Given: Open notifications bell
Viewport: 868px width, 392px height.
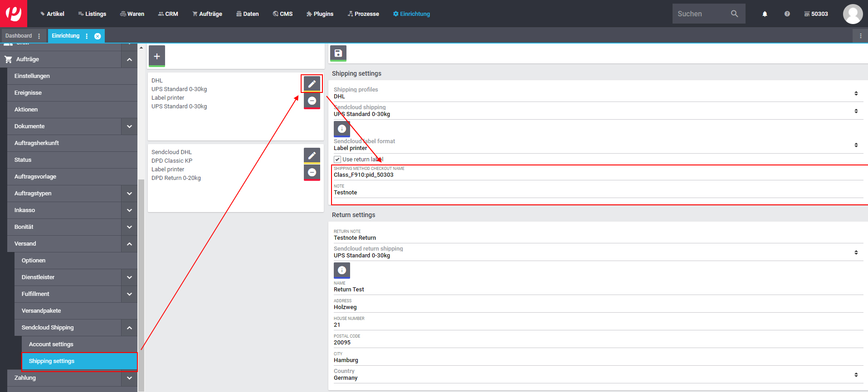Looking at the screenshot, I should (x=765, y=14).
